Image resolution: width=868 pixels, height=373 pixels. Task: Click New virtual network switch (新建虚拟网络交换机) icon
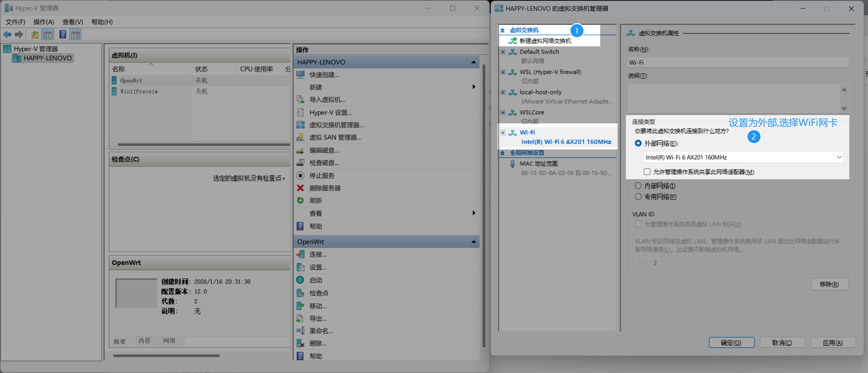point(513,41)
